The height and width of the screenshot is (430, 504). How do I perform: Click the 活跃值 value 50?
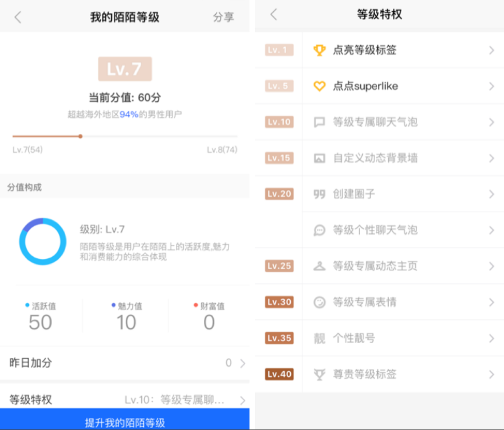click(x=40, y=322)
